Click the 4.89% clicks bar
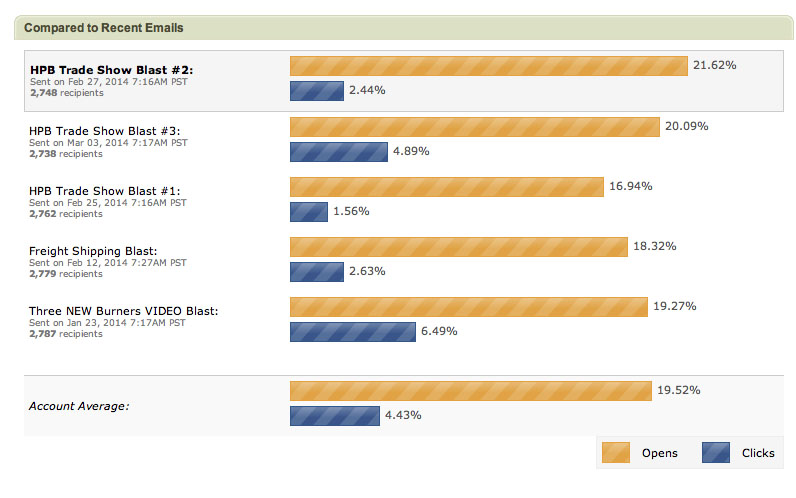 tap(338, 152)
